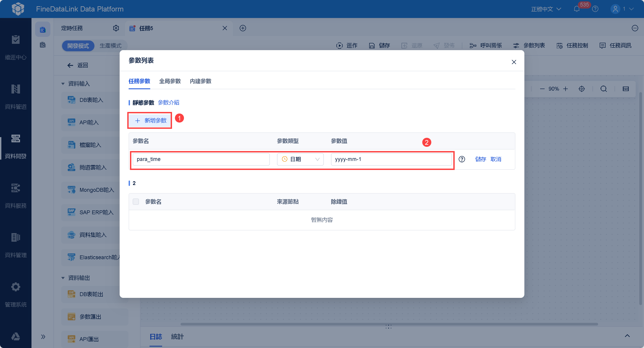Screen dimensions: 644x348
Task: Click the 定時任務 settings gear icon
Action: coord(116,28)
